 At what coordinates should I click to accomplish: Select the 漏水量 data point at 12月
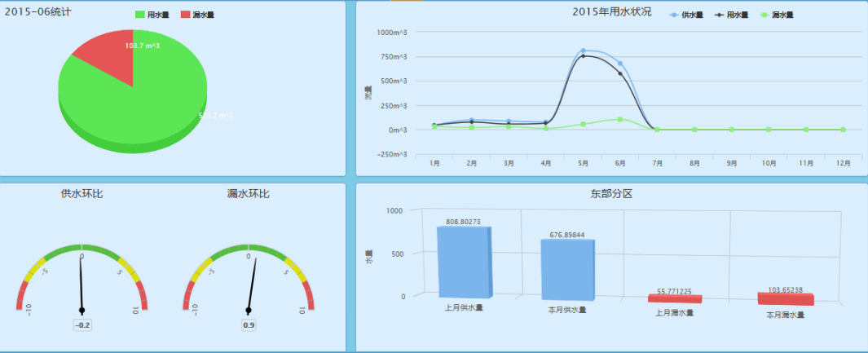tap(843, 130)
